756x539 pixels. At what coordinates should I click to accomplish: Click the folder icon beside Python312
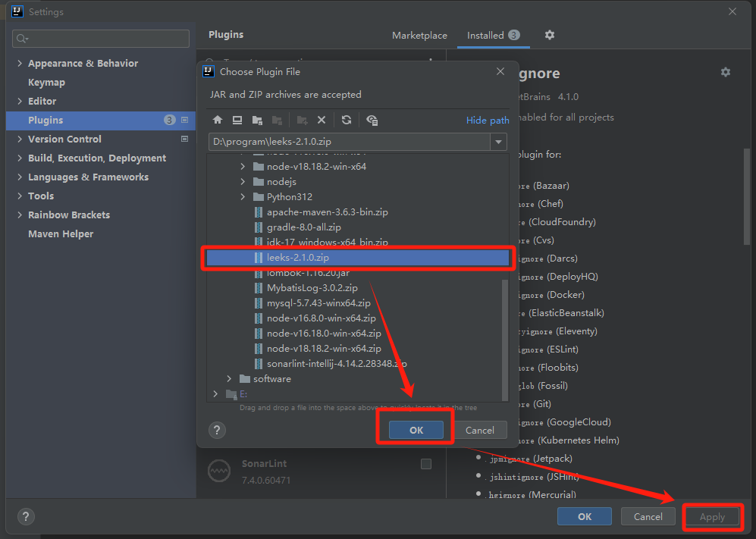pos(259,196)
